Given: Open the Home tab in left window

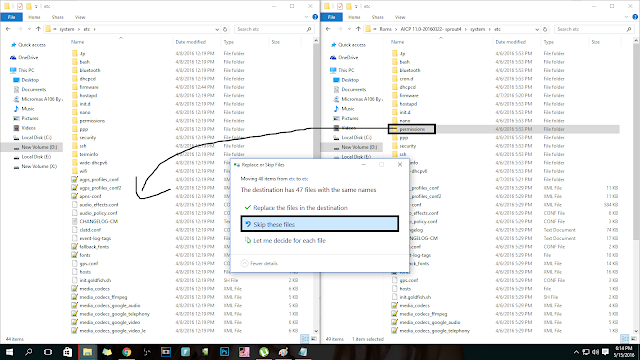Looking at the screenshot, I should point(34,17).
